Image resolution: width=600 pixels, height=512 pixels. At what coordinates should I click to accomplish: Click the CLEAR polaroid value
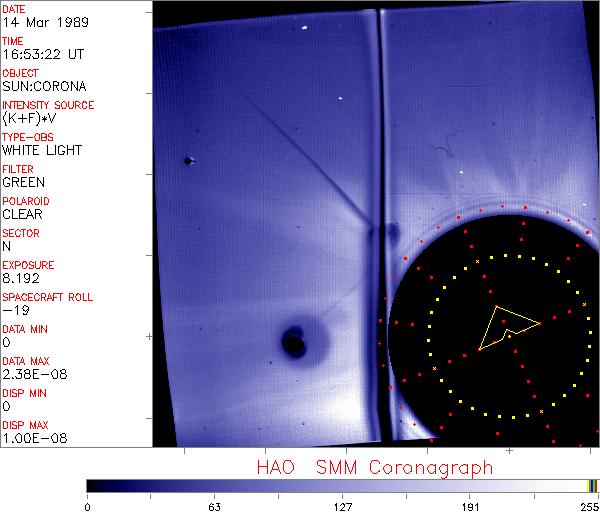[x=22, y=214]
